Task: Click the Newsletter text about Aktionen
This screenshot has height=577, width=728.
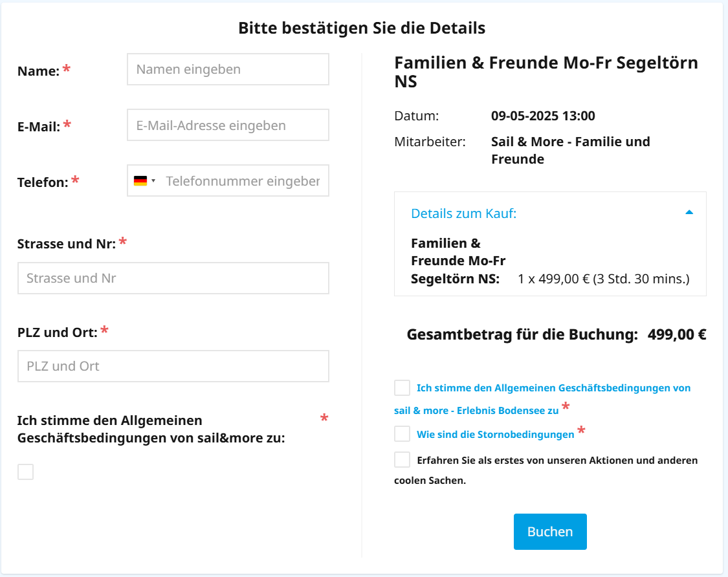Action: coord(546,470)
